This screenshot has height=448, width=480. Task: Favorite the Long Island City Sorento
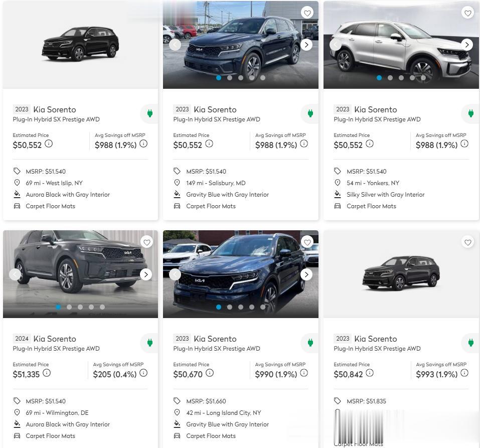[307, 242]
